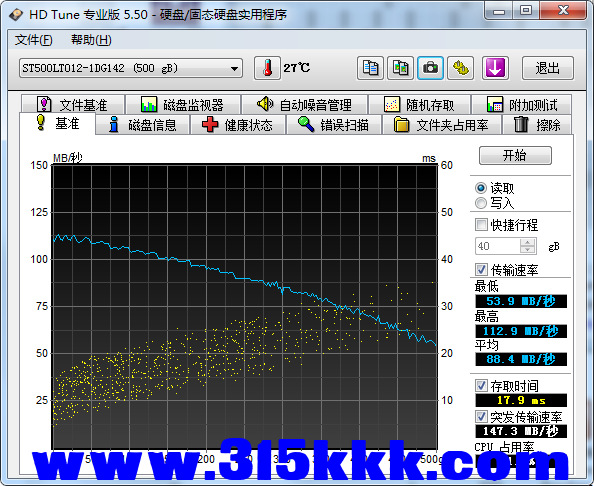
Task: Copy info to clipboard icon
Action: point(370,68)
